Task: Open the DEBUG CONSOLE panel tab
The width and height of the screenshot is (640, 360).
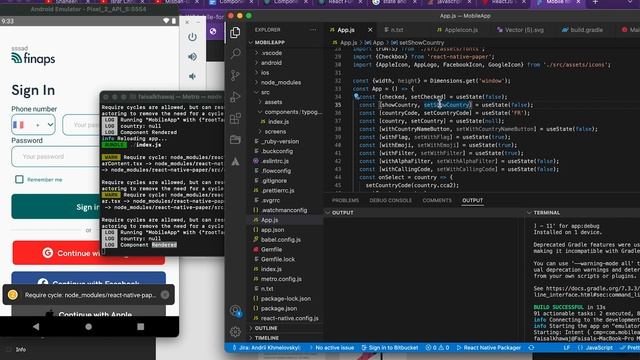Action: point(390,200)
